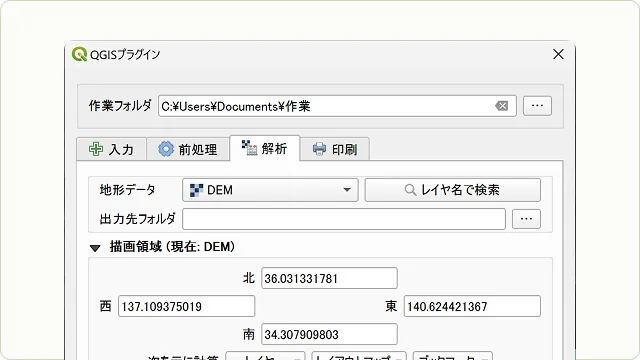
Task: Click the QGISプラグイン window title
Action: (x=125, y=54)
